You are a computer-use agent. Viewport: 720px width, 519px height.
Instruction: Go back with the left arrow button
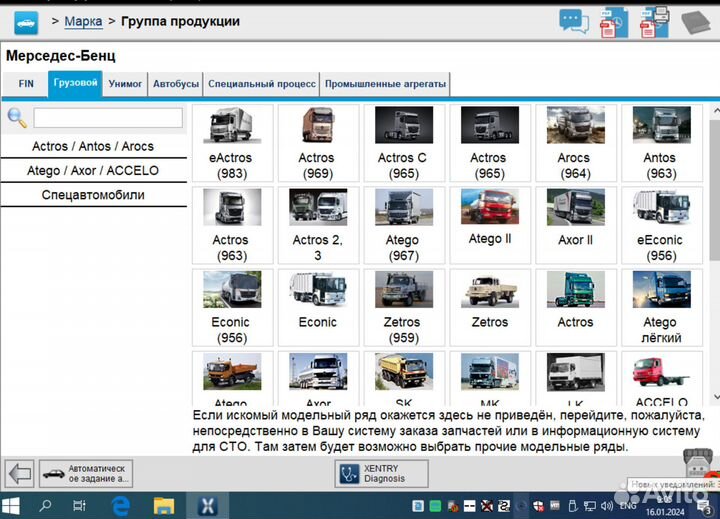[20, 474]
